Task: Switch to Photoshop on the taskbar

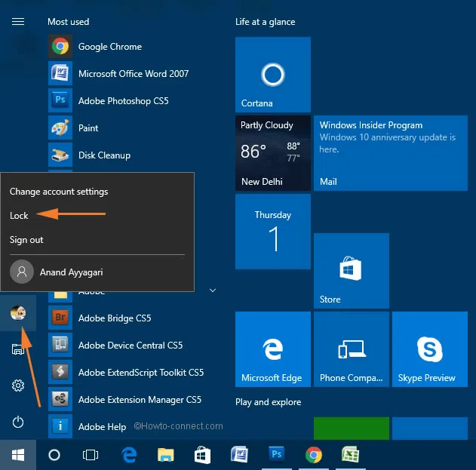Action: (276, 455)
